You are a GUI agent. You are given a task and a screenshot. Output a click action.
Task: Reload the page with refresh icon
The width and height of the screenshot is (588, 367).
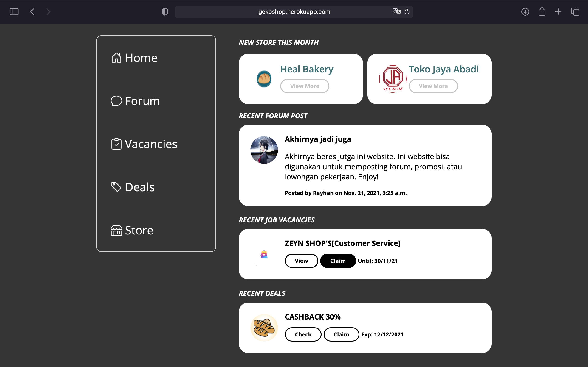[407, 12]
